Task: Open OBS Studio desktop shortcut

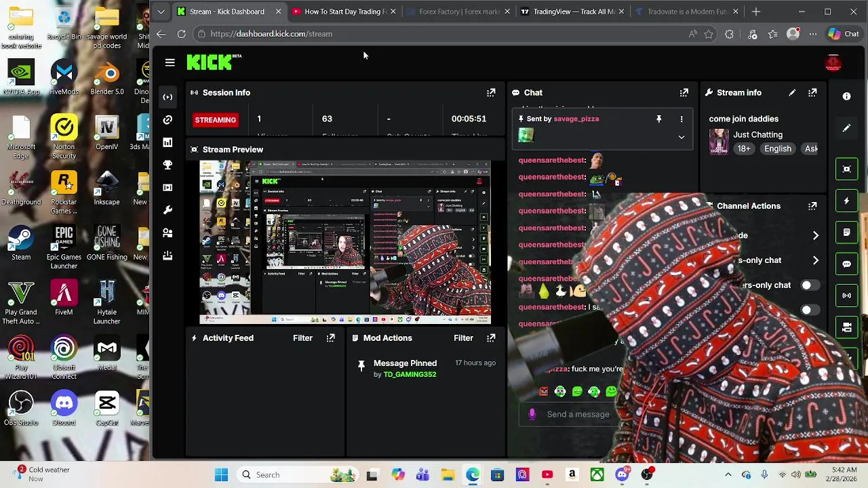Action: [21, 409]
